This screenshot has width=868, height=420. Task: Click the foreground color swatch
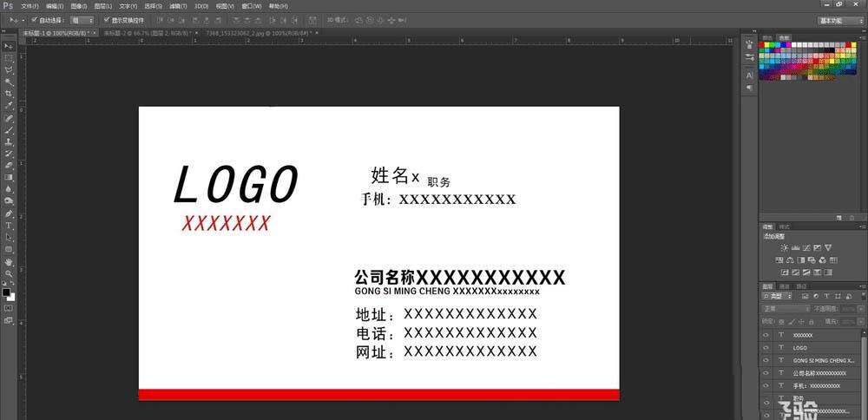coord(6,292)
